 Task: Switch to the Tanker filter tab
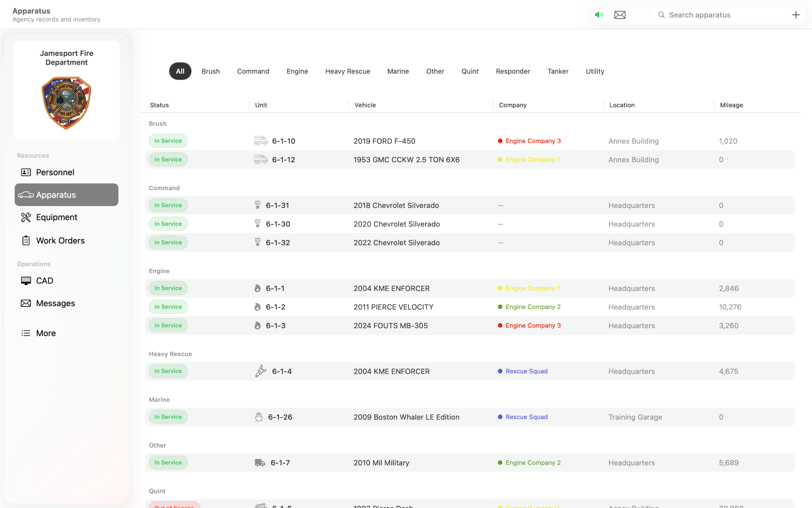(558, 71)
